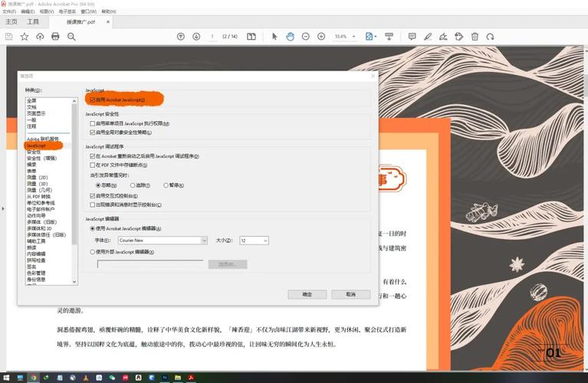Viewport: 588px width, 383px height.
Task: Open the Windows Start menu
Action: [6, 378]
